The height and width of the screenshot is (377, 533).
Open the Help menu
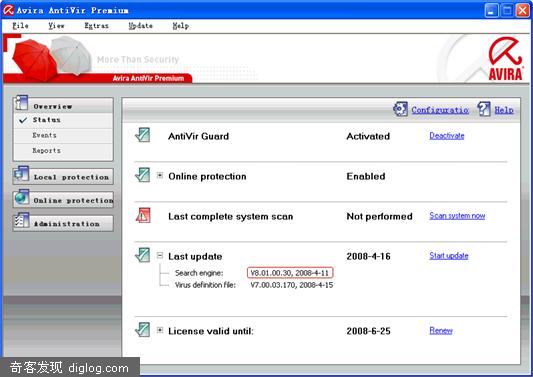pos(180,26)
